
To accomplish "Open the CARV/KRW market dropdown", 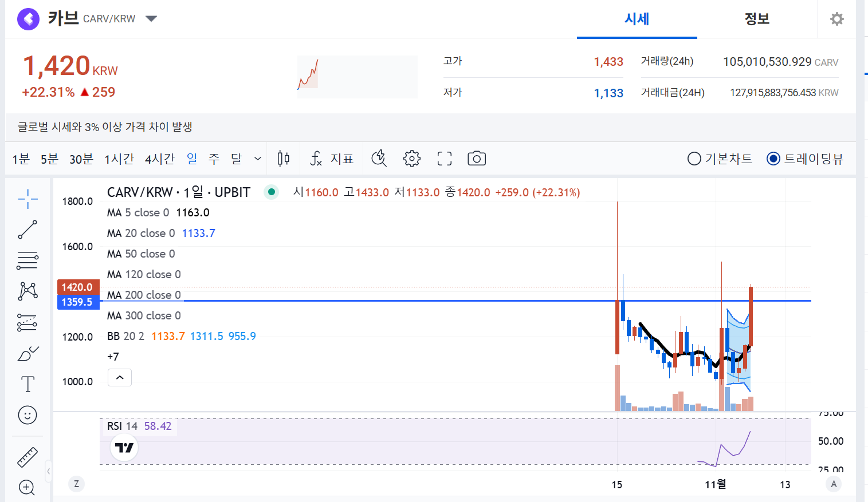I will click(x=151, y=19).
